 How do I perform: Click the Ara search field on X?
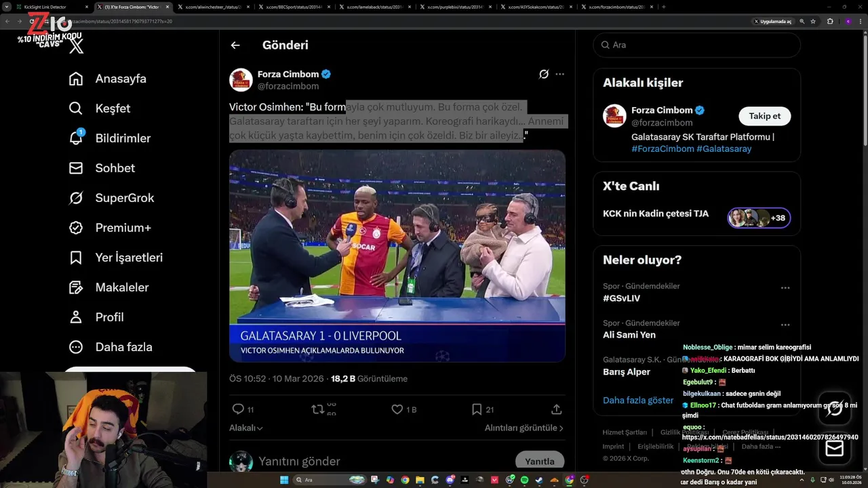pos(696,45)
